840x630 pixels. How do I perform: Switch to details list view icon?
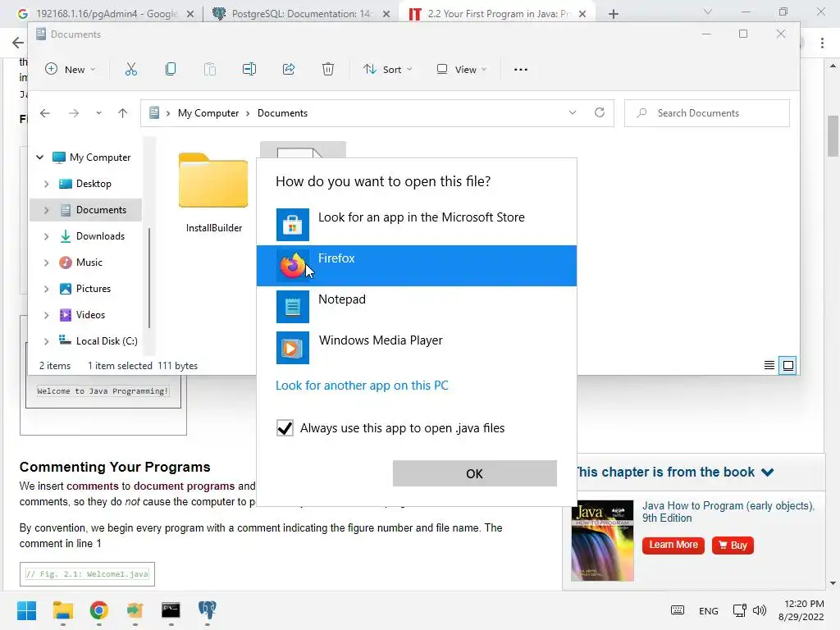click(x=769, y=365)
